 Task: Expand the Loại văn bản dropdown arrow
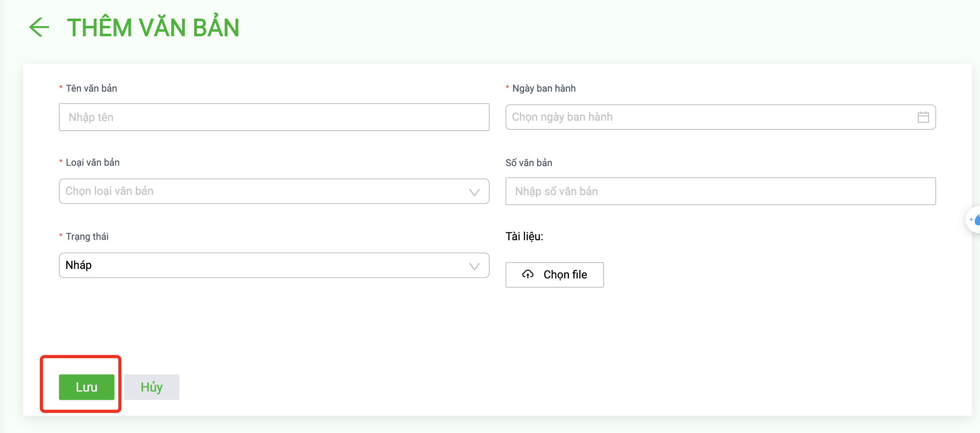pyautogui.click(x=474, y=192)
